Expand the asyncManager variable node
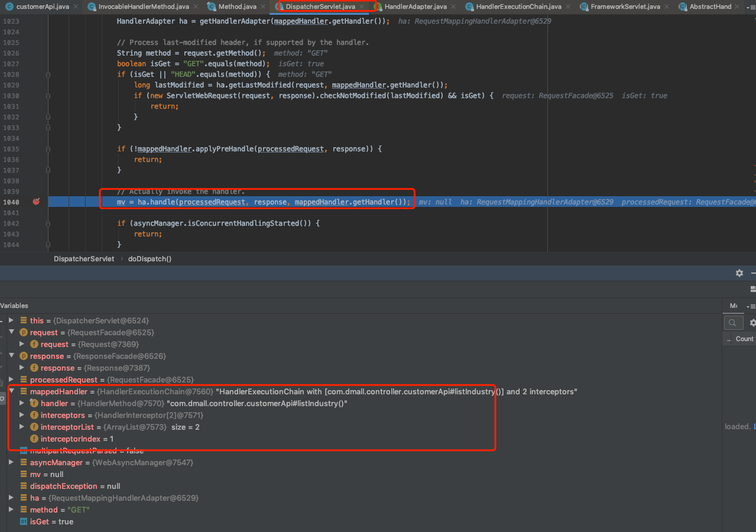 pyautogui.click(x=11, y=462)
